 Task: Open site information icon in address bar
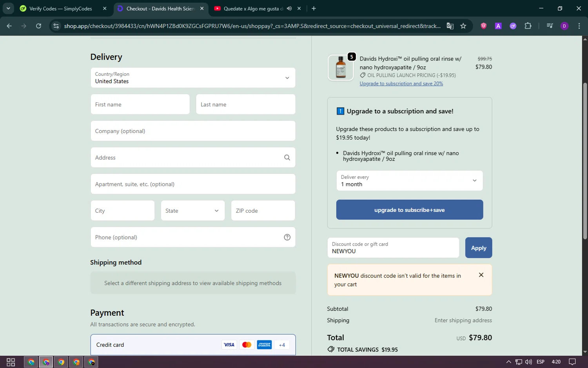tap(56, 26)
